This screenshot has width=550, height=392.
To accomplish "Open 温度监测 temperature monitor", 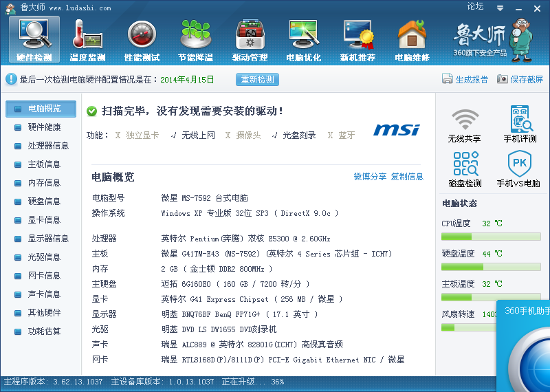I will tap(88, 40).
